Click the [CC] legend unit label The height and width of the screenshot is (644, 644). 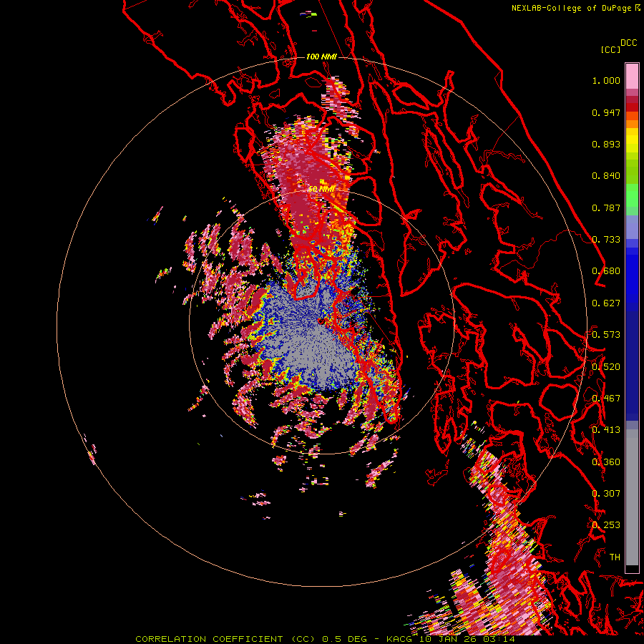610,49
